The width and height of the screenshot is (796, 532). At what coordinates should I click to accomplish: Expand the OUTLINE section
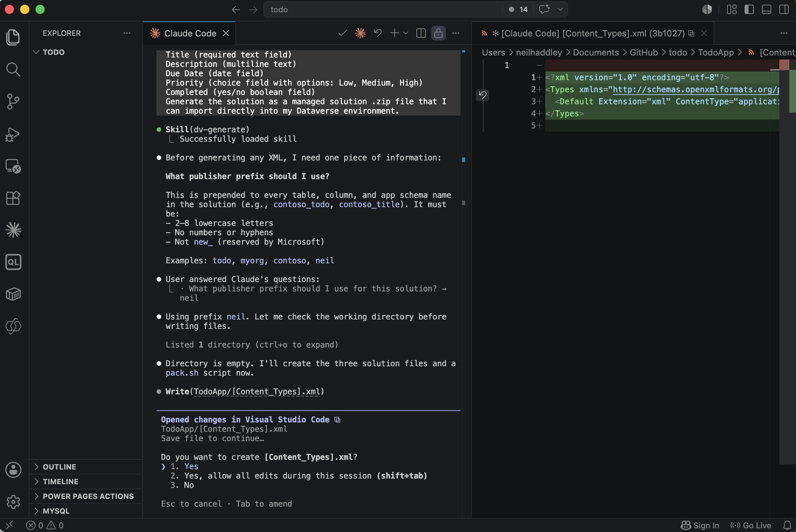click(86, 467)
